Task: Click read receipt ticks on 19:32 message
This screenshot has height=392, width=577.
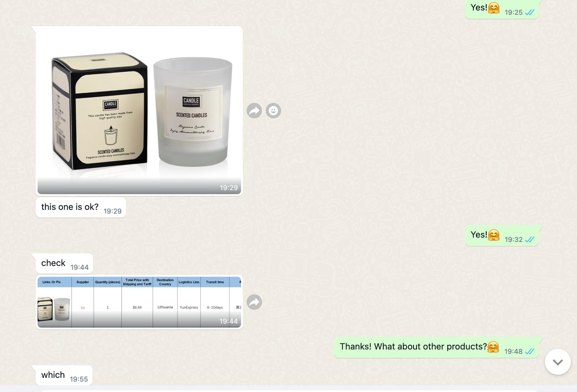Action: click(x=530, y=239)
